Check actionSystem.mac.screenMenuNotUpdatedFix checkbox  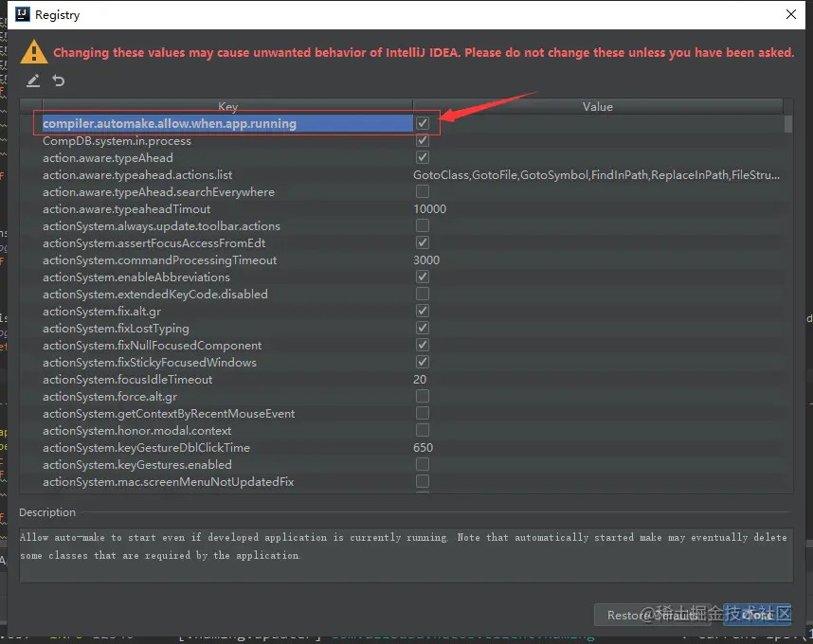(423, 482)
